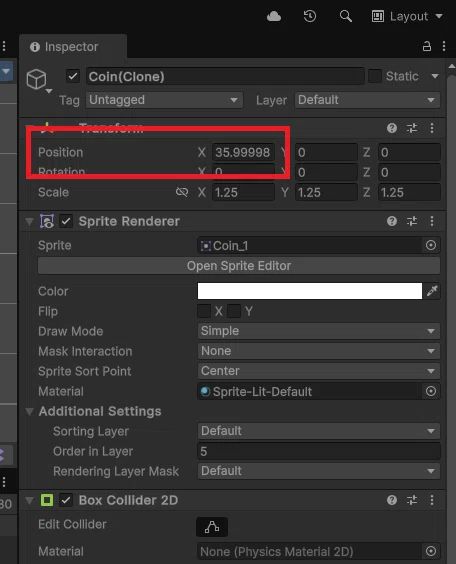Open Transform component help icon

pyautogui.click(x=392, y=128)
